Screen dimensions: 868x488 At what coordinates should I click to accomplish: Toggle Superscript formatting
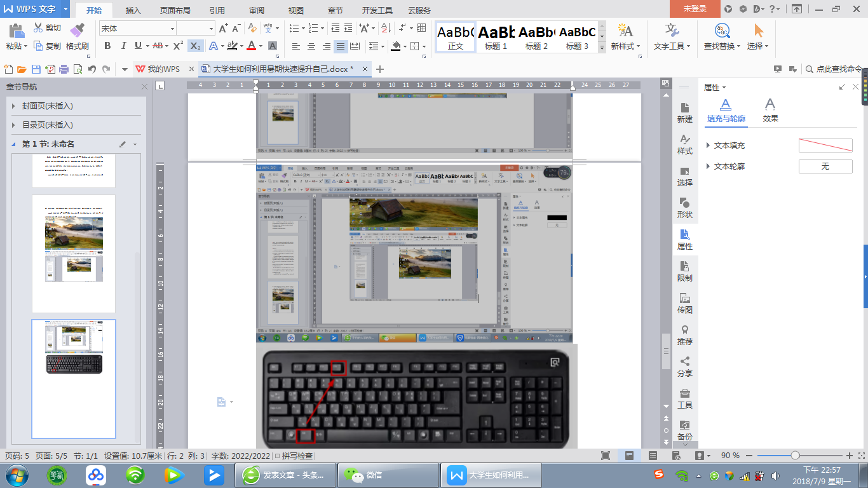pyautogui.click(x=179, y=46)
